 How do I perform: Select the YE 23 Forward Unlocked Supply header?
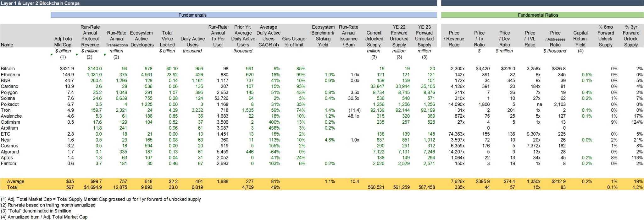(x=424, y=36)
